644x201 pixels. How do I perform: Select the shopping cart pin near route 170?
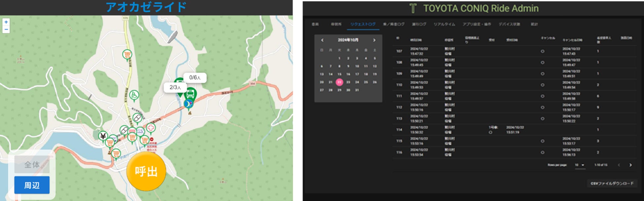coord(127,55)
